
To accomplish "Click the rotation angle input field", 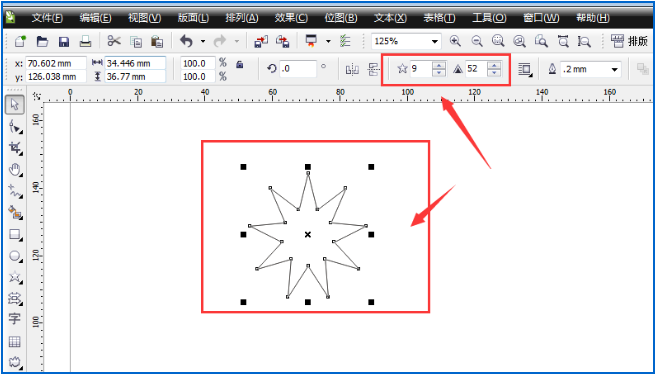I will pos(298,69).
